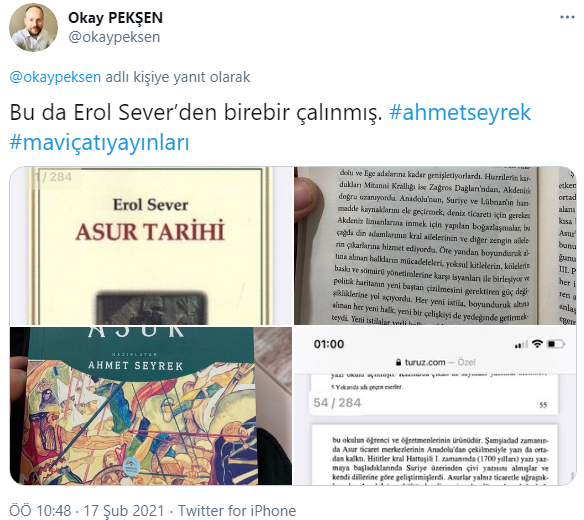
Task: Open the three-dot more options menu
Action: pyautogui.click(x=567, y=17)
